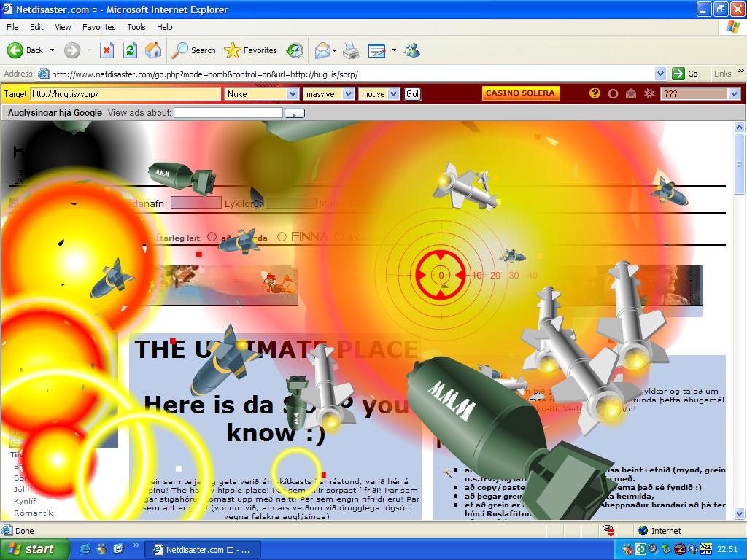Click the View ads about text field

[228, 113]
